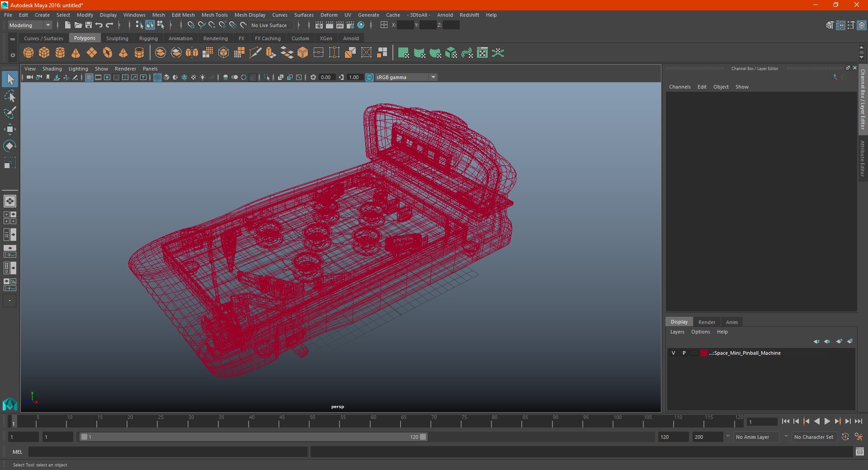
Task: Undo the last action
Action: click(99, 25)
